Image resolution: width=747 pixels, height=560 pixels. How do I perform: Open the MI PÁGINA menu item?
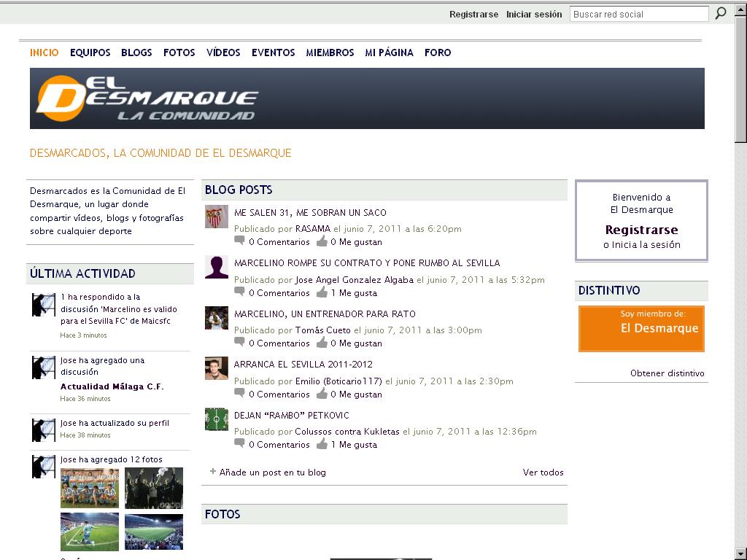(389, 52)
